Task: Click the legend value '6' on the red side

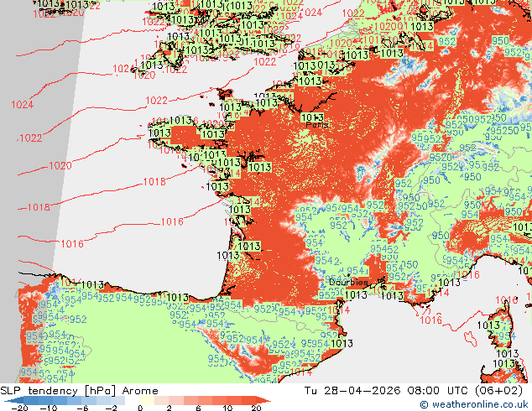Action: [x=198, y=408]
